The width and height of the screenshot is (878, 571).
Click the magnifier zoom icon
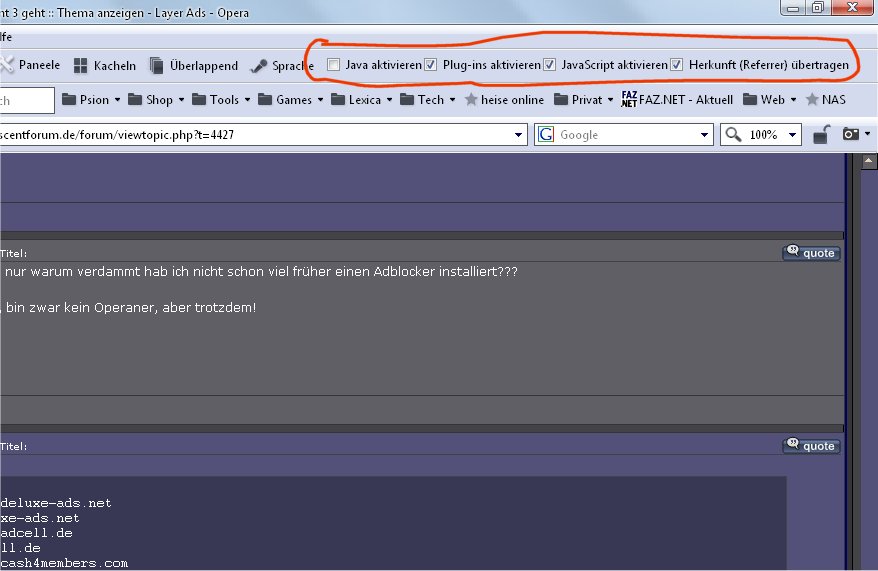pos(732,135)
